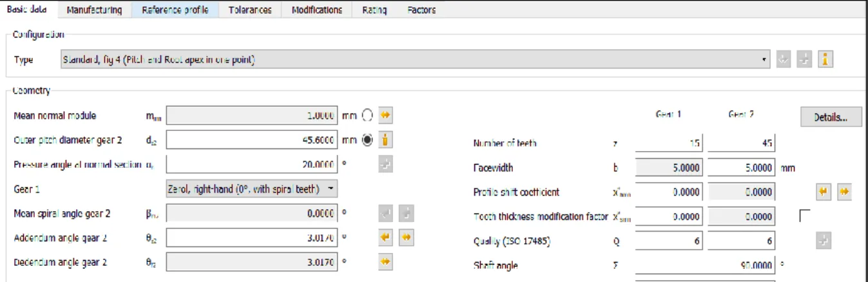868x282 pixels.
Task: Click the plus icon beside Quality (ISO 17485)
Action: click(x=823, y=241)
